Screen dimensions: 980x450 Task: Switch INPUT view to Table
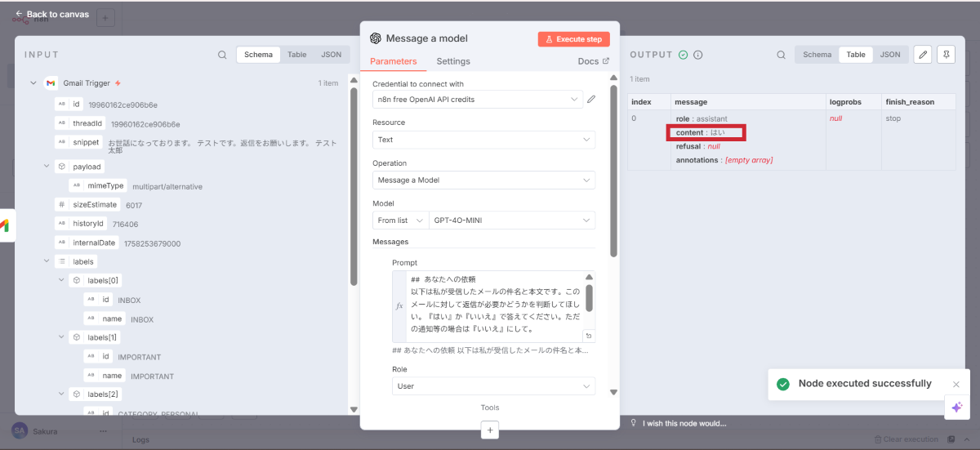pos(296,55)
